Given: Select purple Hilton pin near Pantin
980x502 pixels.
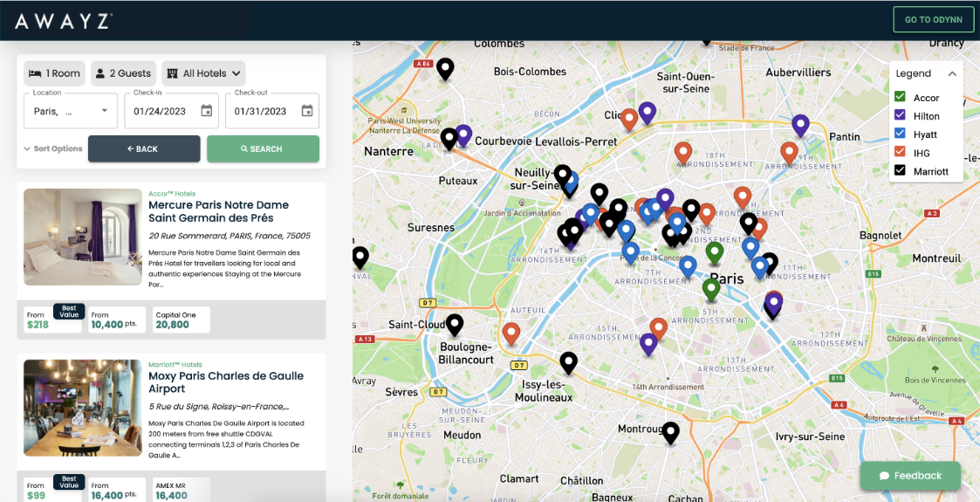Looking at the screenshot, I should click(x=800, y=126).
